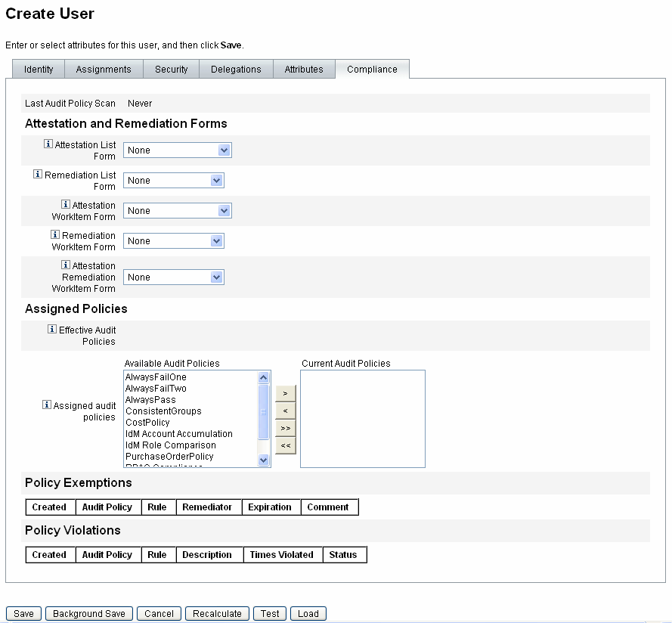Select IdM Role Comparison policy
672x623 pixels.
coord(171,445)
